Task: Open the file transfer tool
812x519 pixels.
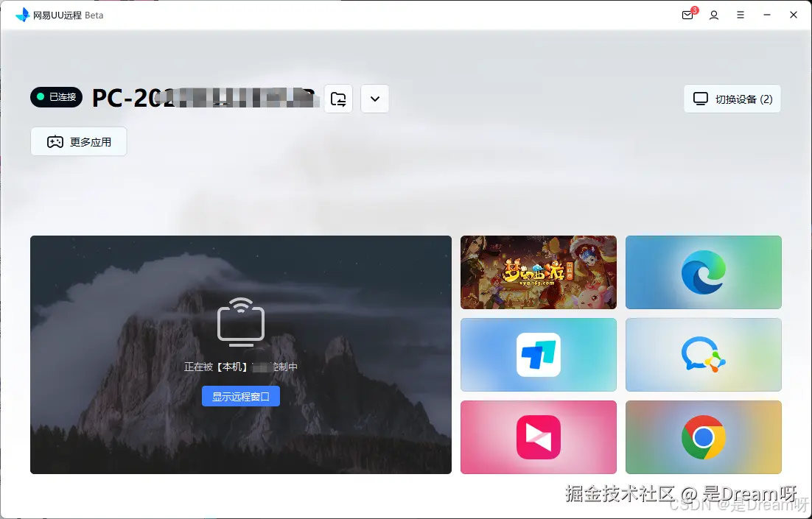Action: [x=337, y=99]
